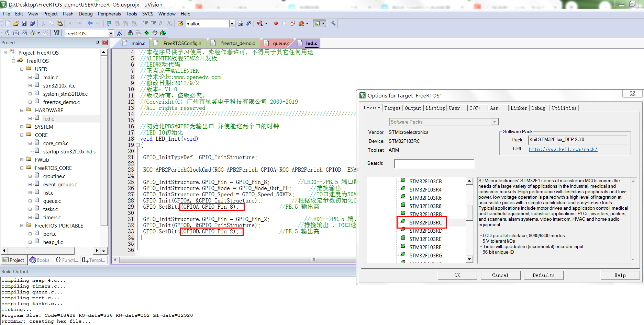Navigate backwards with the blue arrow icon
Viewport: 644px width, 325px height.
click(x=90, y=23)
